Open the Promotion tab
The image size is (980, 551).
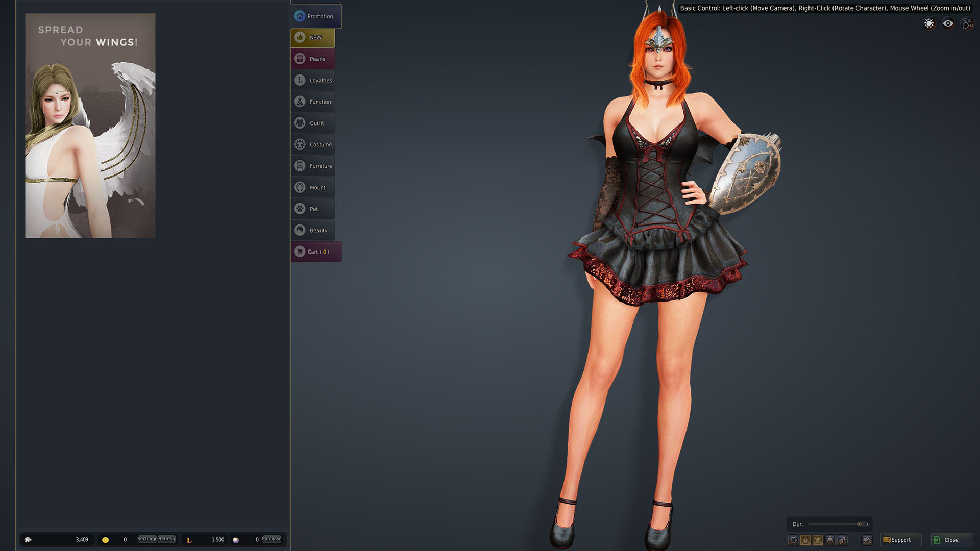click(315, 16)
